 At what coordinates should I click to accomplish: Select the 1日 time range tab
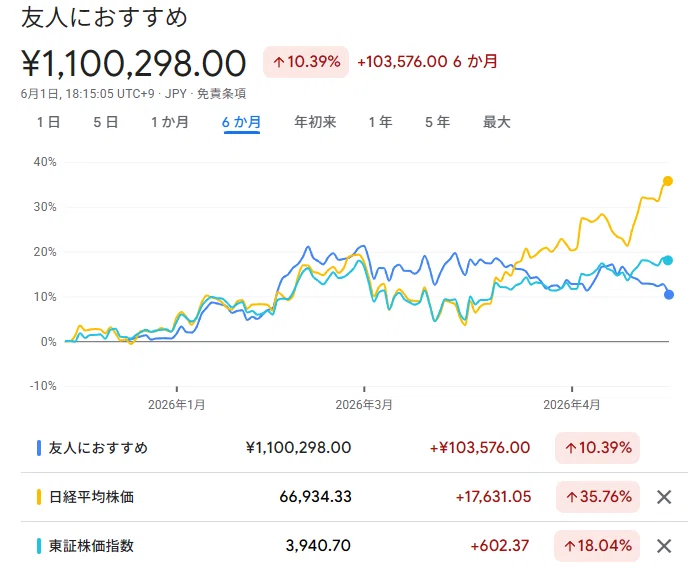(x=48, y=122)
